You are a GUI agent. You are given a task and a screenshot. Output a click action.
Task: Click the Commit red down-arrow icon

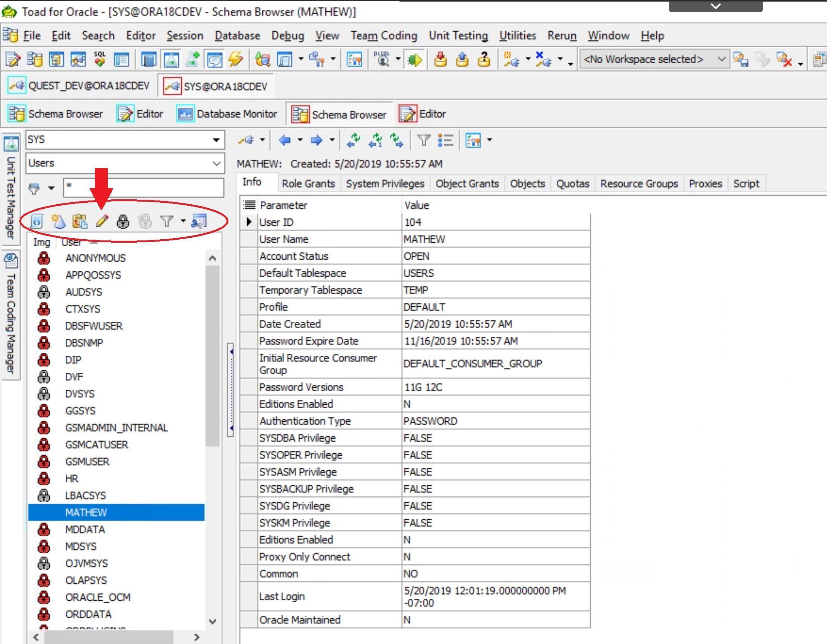click(x=440, y=60)
